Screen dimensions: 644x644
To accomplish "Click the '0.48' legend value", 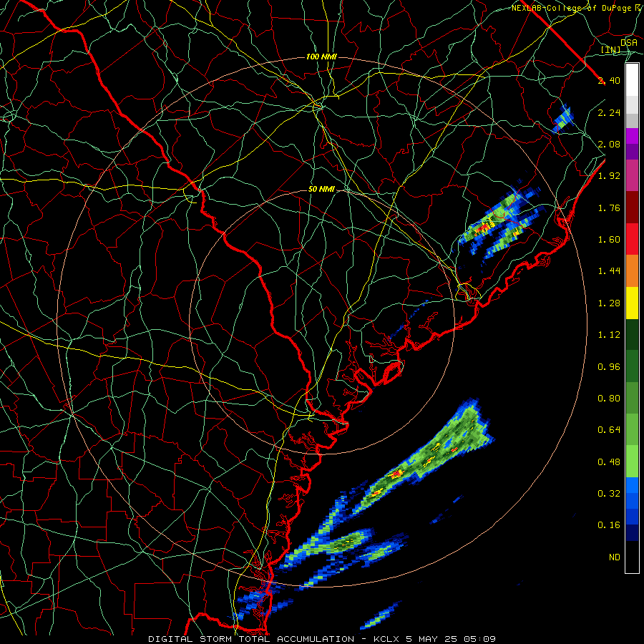I will (x=609, y=462).
